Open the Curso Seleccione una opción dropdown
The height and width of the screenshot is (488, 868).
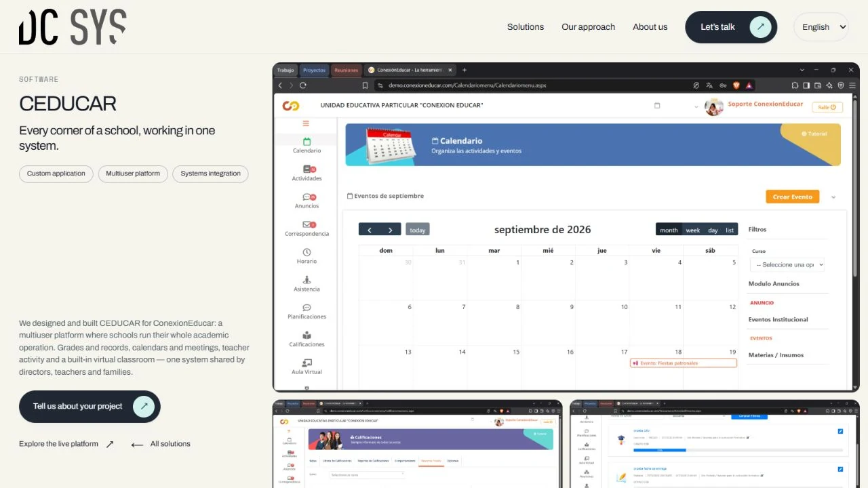(x=789, y=264)
